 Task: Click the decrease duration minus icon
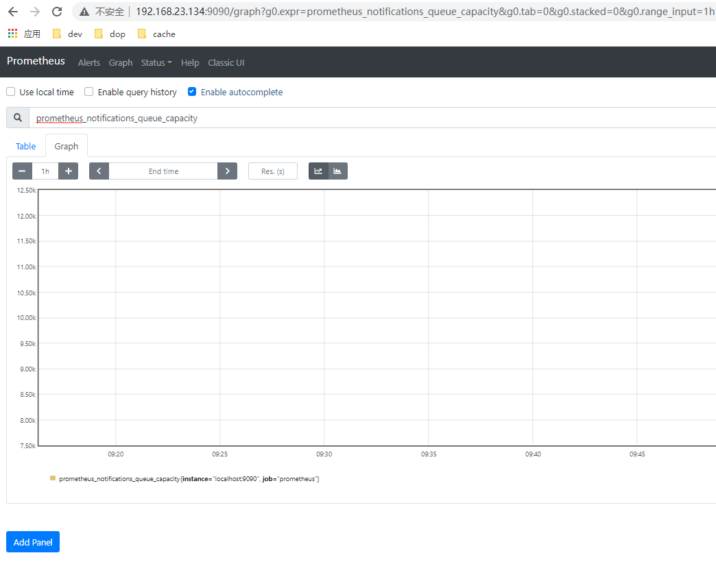pyautogui.click(x=22, y=171)
